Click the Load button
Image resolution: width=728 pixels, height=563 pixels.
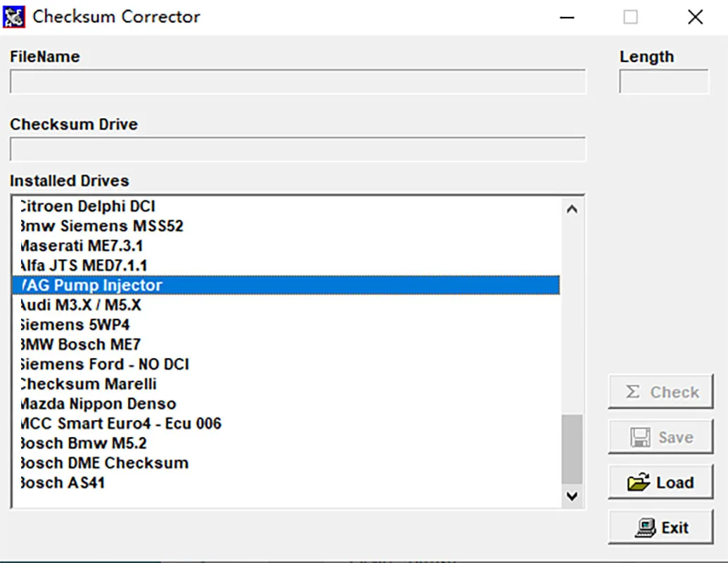coord(660,482)
